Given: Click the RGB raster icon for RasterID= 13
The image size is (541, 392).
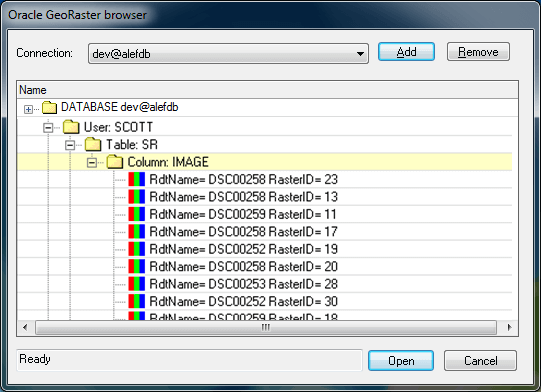Looking at the screenshot, I should [x=137, y=197].
